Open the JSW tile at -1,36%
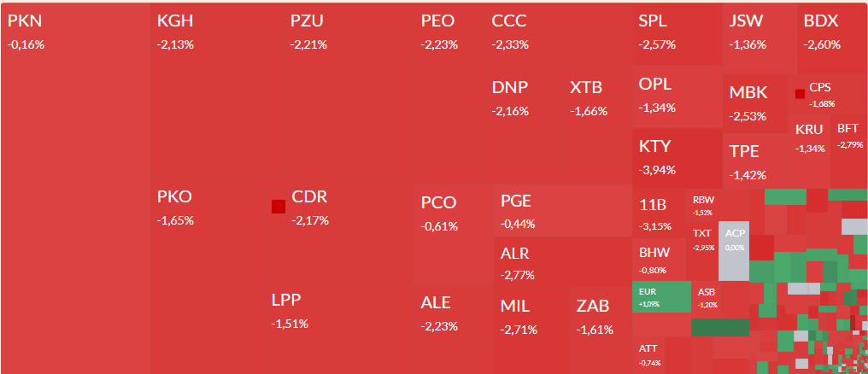The width and height of the screenshot is (868, 374). point(759,38)
